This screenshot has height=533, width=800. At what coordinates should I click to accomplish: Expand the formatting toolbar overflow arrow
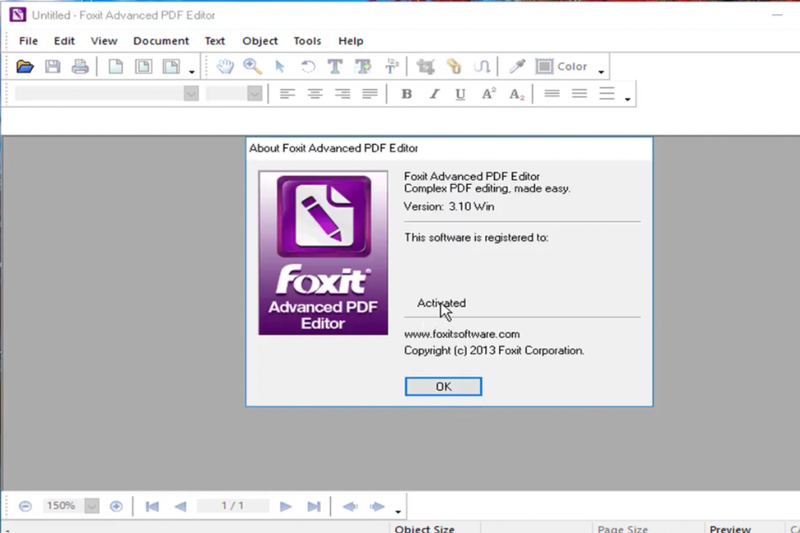tap(628, 99)
